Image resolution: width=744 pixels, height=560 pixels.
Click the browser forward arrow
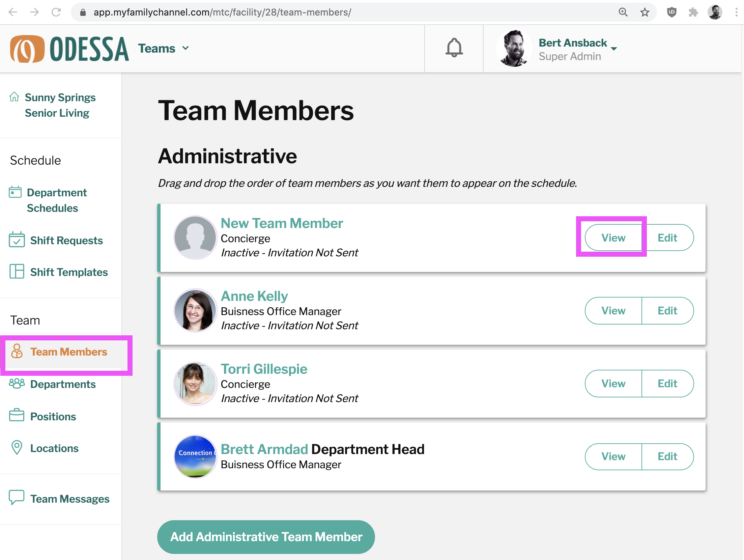34,12
